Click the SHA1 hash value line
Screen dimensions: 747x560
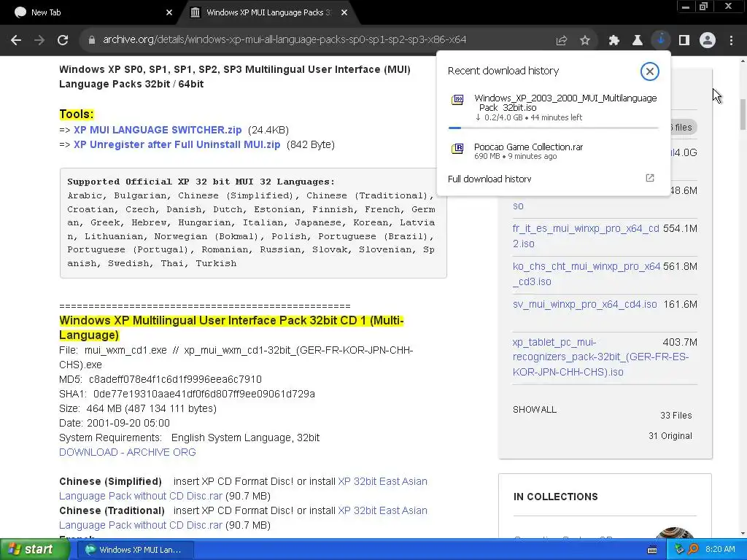point(187,394)
